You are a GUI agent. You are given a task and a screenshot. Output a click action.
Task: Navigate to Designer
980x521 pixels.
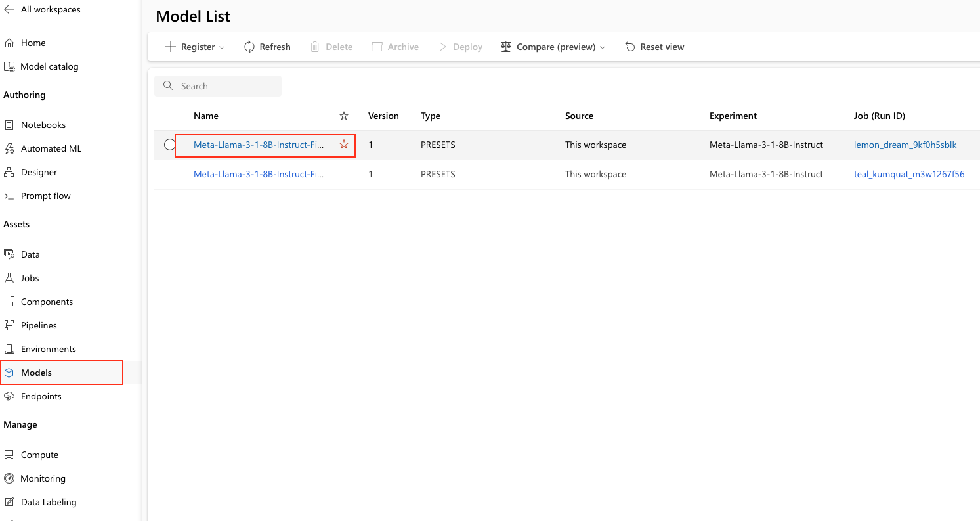point(39,172)
